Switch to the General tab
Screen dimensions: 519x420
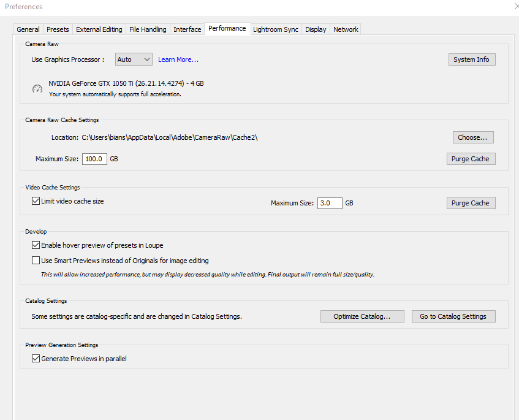pyautogui.click(x=28, y=29)
